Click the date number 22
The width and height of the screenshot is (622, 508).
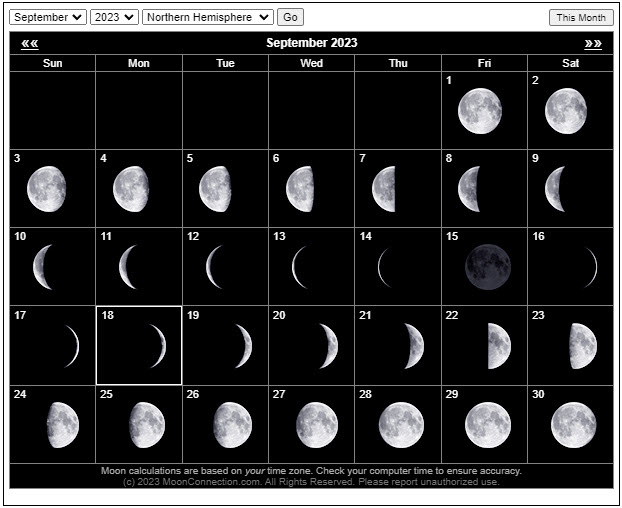pyautogui.click(x=452, y=315)
